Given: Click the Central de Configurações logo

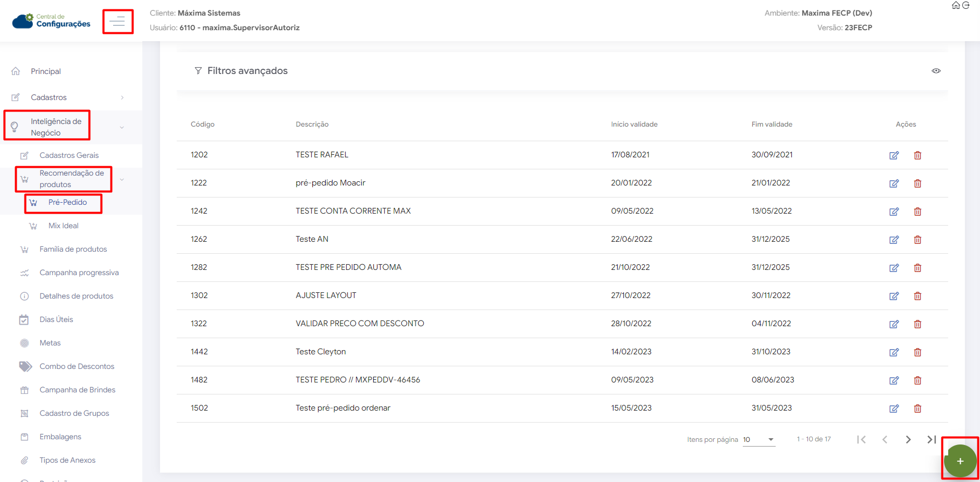Looking at the screenshot, I should click(51, 21).
